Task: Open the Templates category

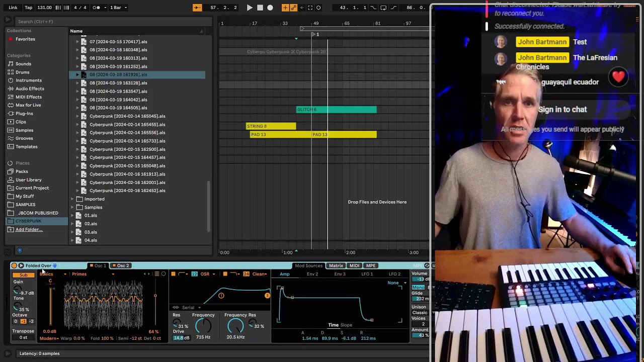Action: (27, 147)
